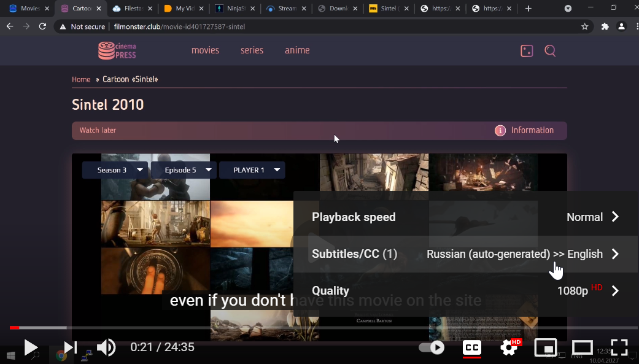Enable theater mode view
The width and height of the screenshot is (639, 364).
pyautogui.click(x=582, y=347)
